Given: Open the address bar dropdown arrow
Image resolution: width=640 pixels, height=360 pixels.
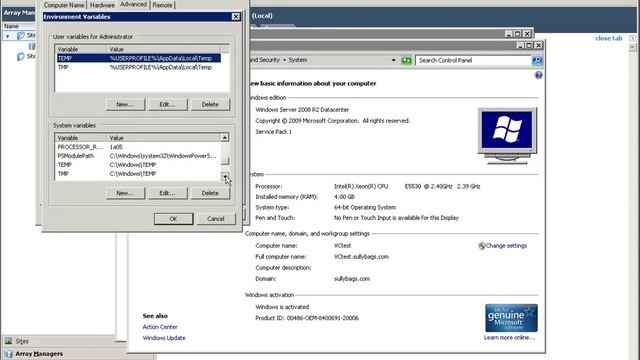Looking at the screenshot, I should point(393,60).
